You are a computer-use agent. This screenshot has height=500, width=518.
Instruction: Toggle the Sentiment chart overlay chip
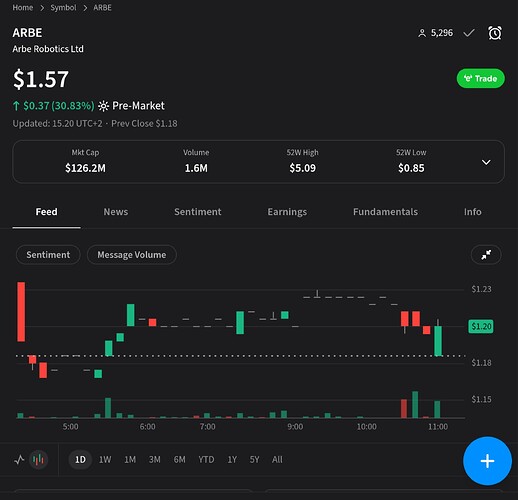point(48,255)
